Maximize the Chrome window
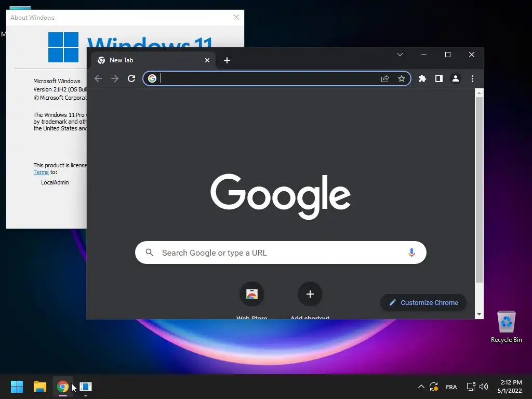Viewport: 532px width, 399px height. coord(448,55)
